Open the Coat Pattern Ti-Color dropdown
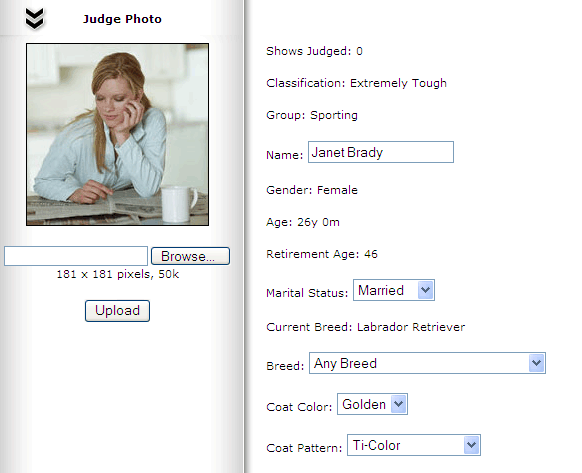582x473 pixels. (x=414, y=445)
